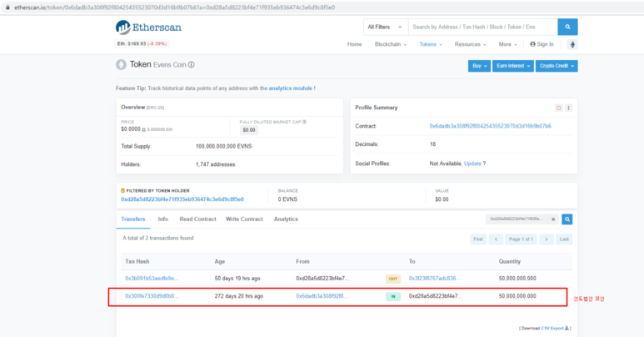Viewport: 644px width, 337px height.
Task: Click Sign In
Action: pos(542,44)
